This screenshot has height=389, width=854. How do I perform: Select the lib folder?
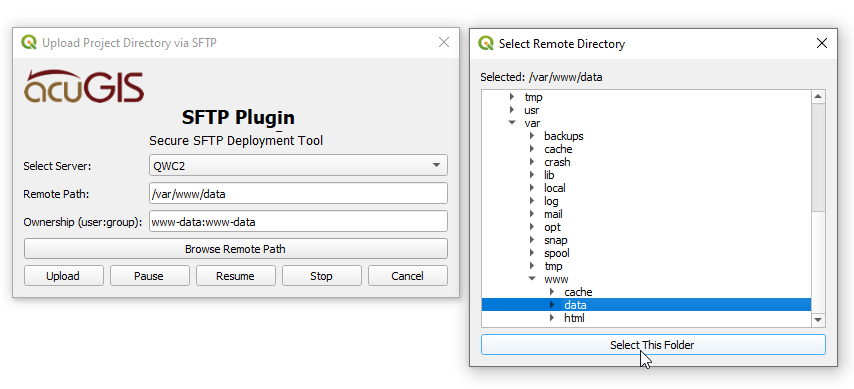click(549, 175)
